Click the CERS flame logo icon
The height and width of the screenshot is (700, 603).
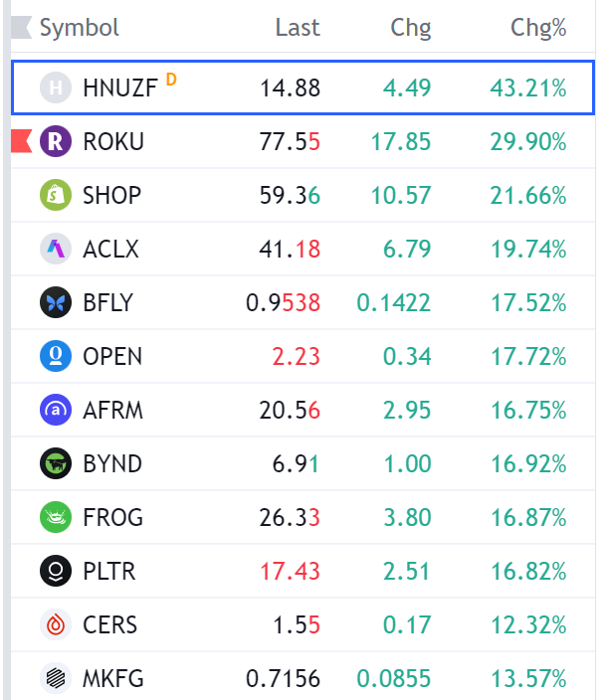[x=56, y=624]
